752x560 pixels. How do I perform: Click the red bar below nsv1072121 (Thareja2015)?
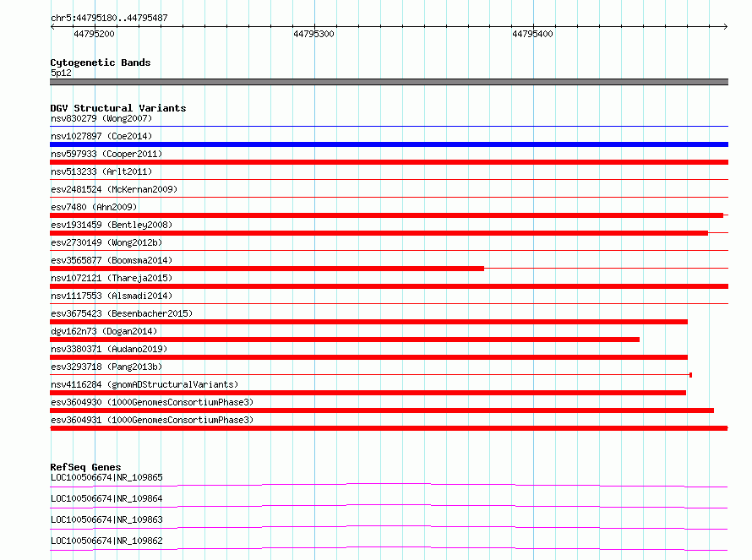389,286
